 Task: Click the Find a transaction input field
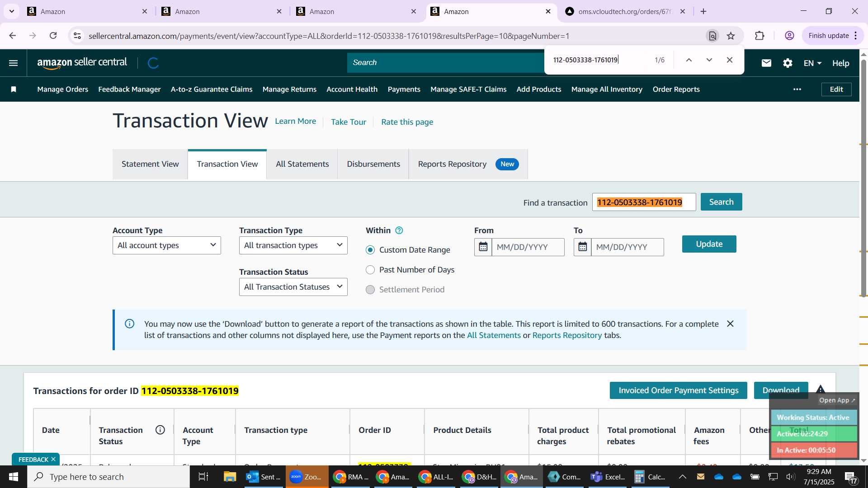tap(644, 202)
